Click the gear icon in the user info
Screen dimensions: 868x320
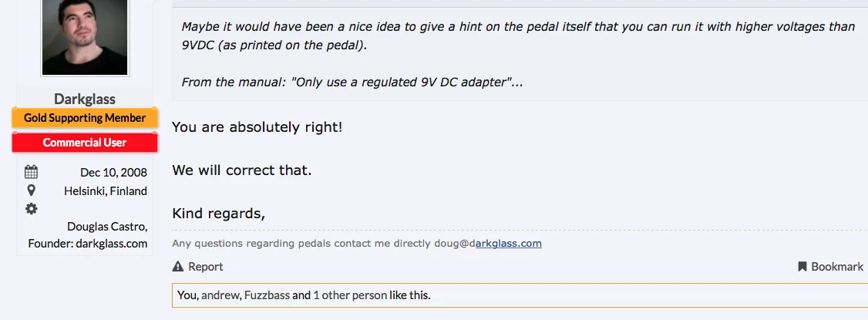tap(31, 208)
